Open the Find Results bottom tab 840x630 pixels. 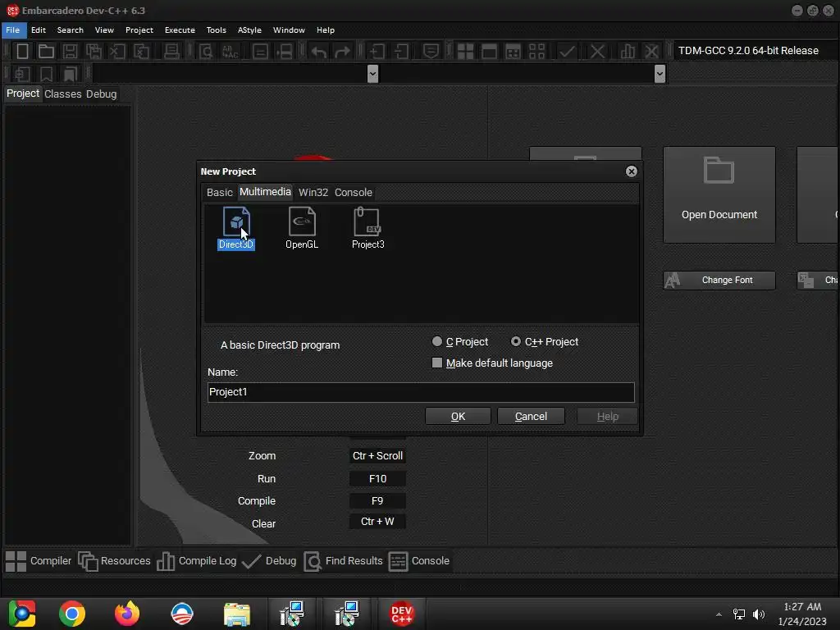[344, 561]
